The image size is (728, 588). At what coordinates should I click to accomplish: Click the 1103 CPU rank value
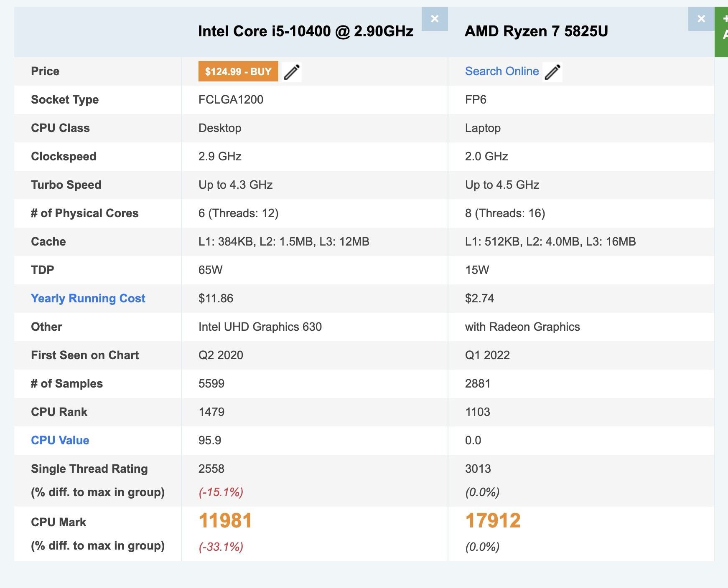coord(478,412)
